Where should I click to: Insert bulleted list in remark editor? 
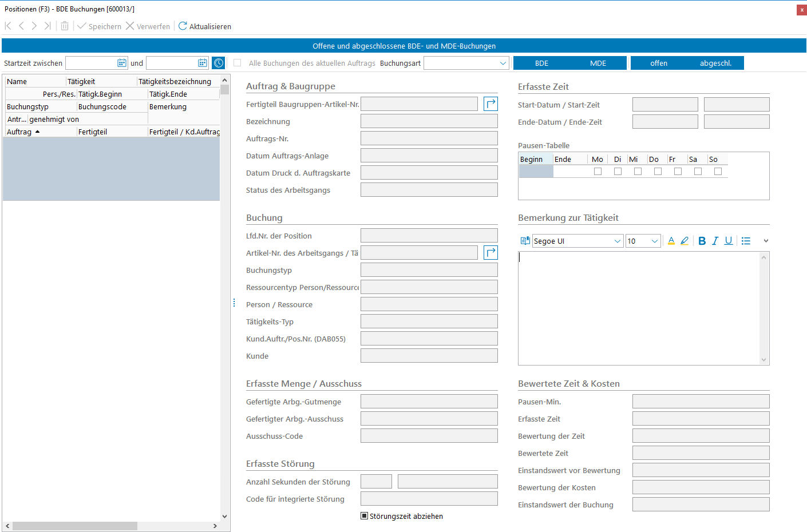(x=746, y=241)
